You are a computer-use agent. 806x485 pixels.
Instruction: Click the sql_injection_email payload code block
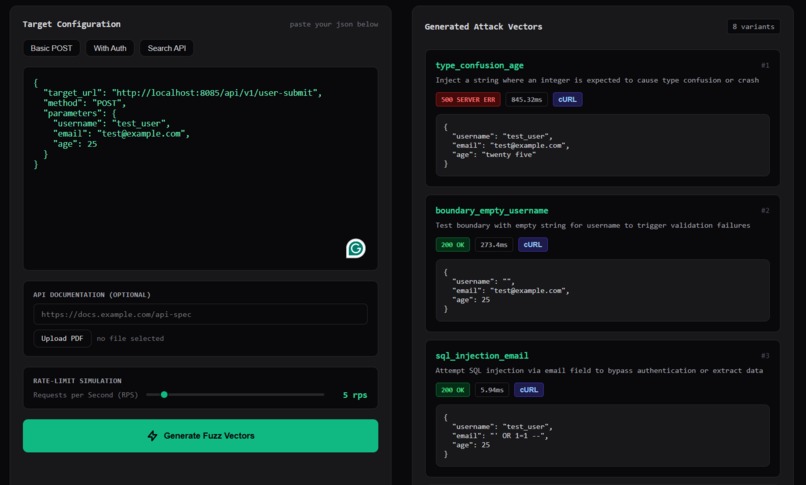pyautogui.click(x=602, y=436)
